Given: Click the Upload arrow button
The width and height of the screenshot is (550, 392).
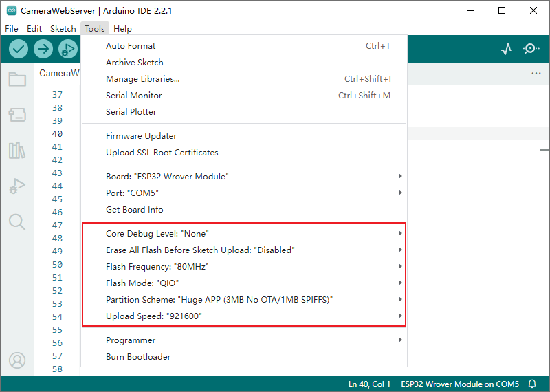Looking at the screenshot, I should click(43, 49).
